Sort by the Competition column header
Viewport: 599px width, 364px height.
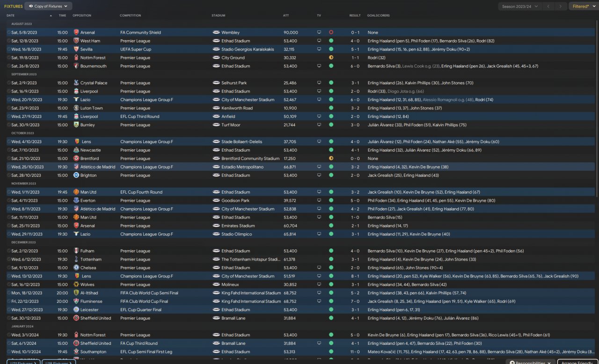point(131,15)
